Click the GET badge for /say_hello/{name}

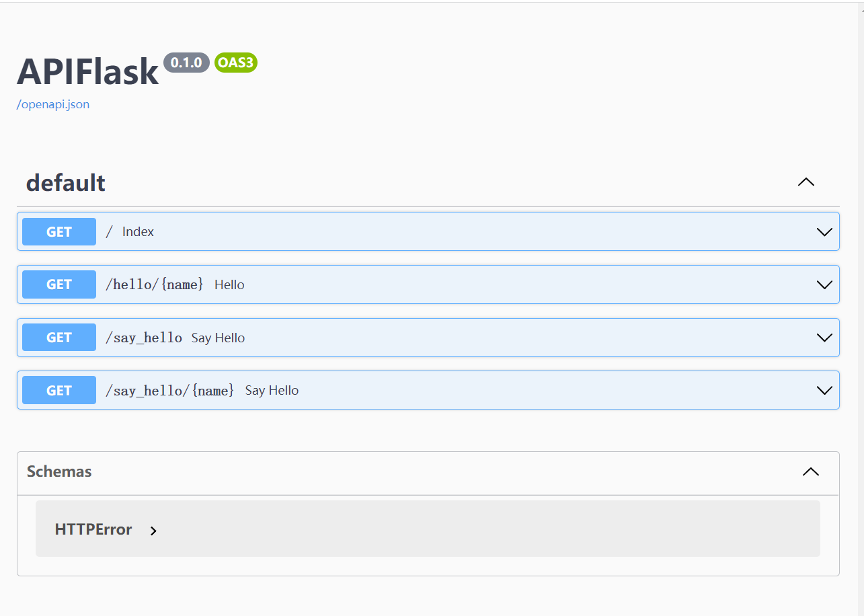(x=59, y=390)
